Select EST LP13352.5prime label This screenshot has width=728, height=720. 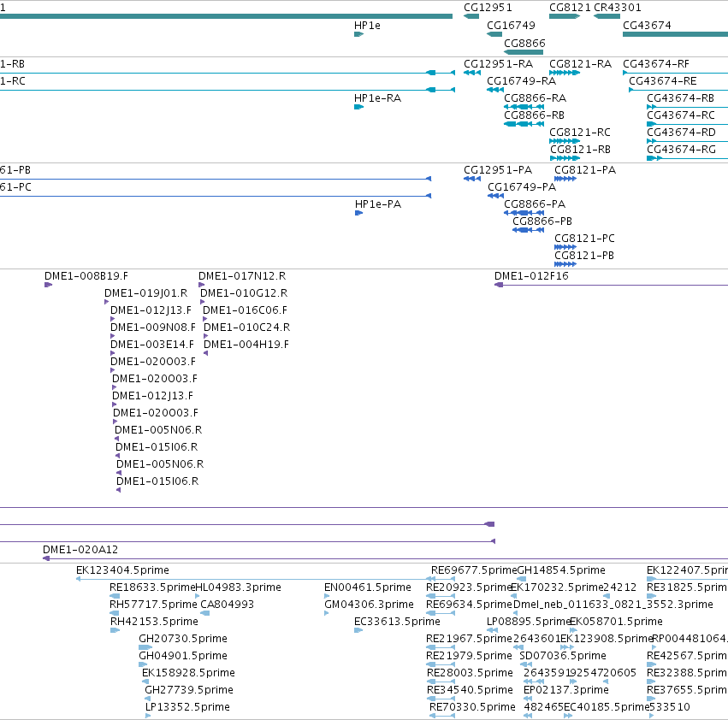click(187, 707)
